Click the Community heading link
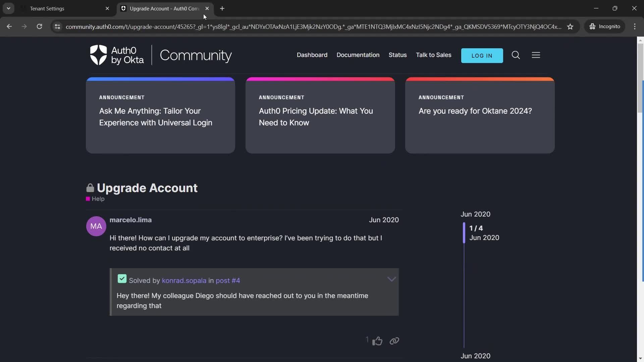The width and height of the screenshot is (644, 362). (196, 55)
